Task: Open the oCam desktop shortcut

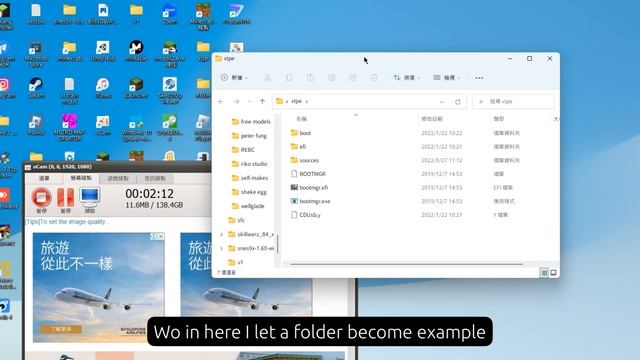Action: (102, 125)
